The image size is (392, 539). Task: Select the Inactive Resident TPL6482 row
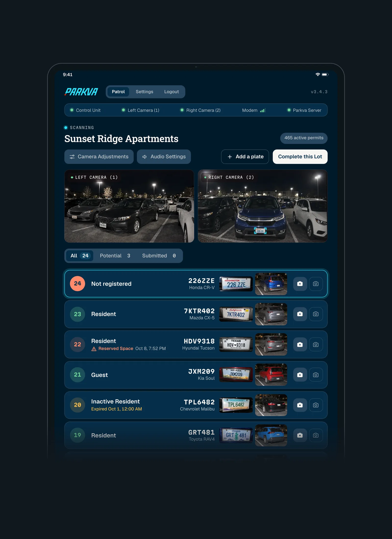(x=196, y=405)
